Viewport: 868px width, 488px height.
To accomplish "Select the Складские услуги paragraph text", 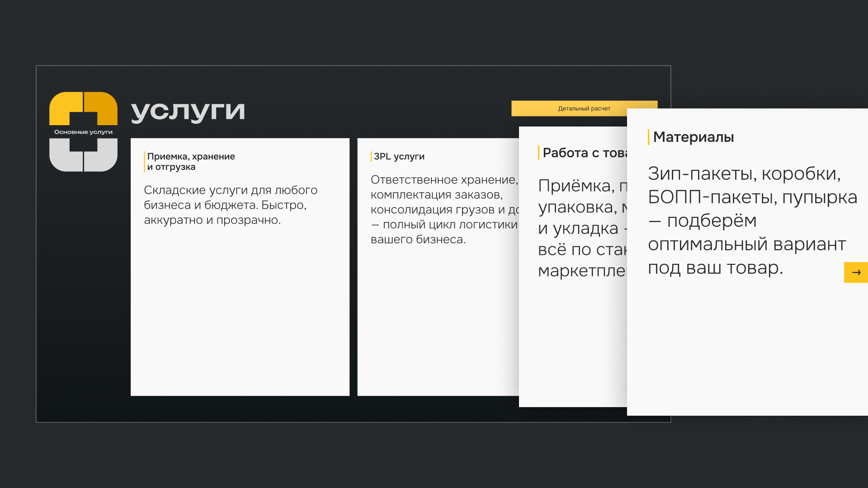I will pos(231,205).
